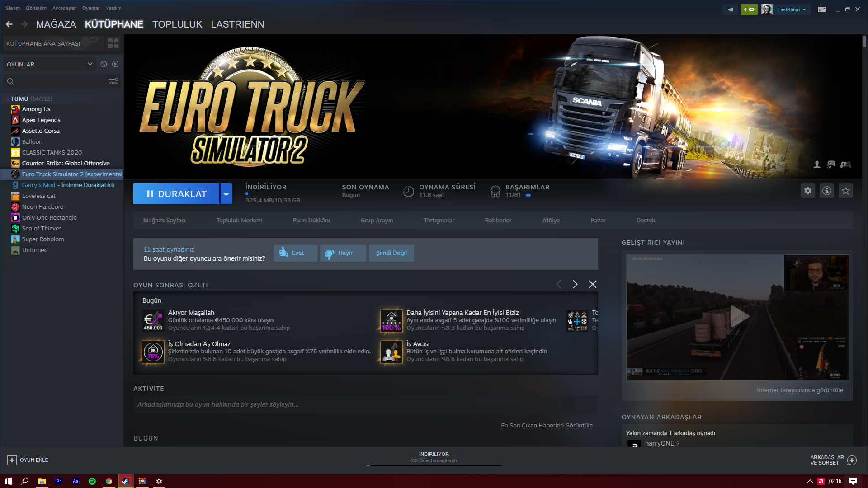Click the bottom download progress bar

pyautogui.click(x=434, y=465)
